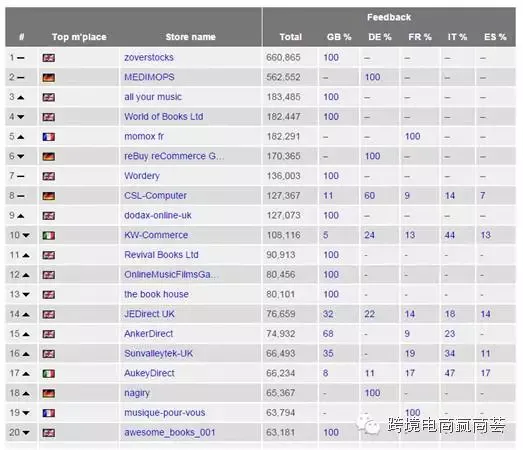Click the DE % column header
The width and height of the screenshot is (523, 450).
(380, 37)
